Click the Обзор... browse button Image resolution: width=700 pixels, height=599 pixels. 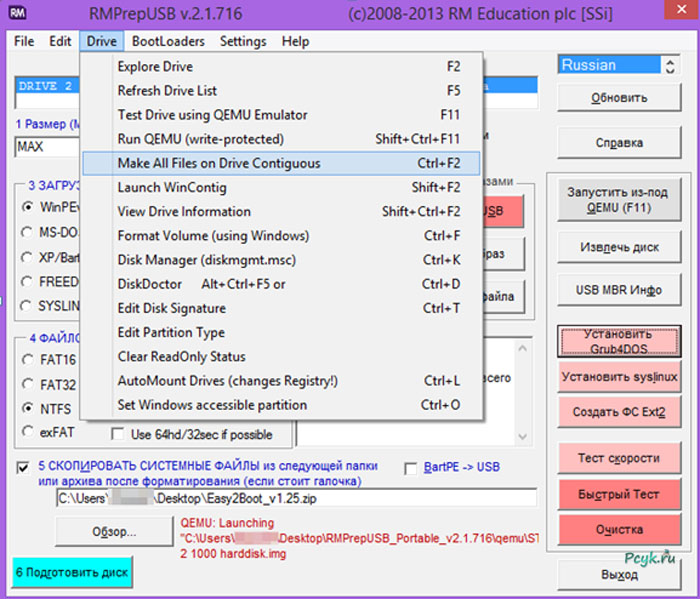click(114, 532)
